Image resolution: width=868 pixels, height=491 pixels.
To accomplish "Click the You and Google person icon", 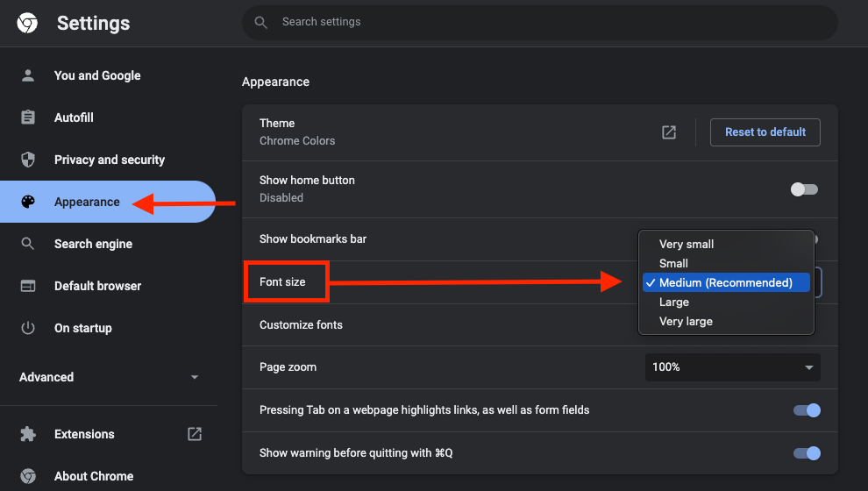I will point(28,75).
